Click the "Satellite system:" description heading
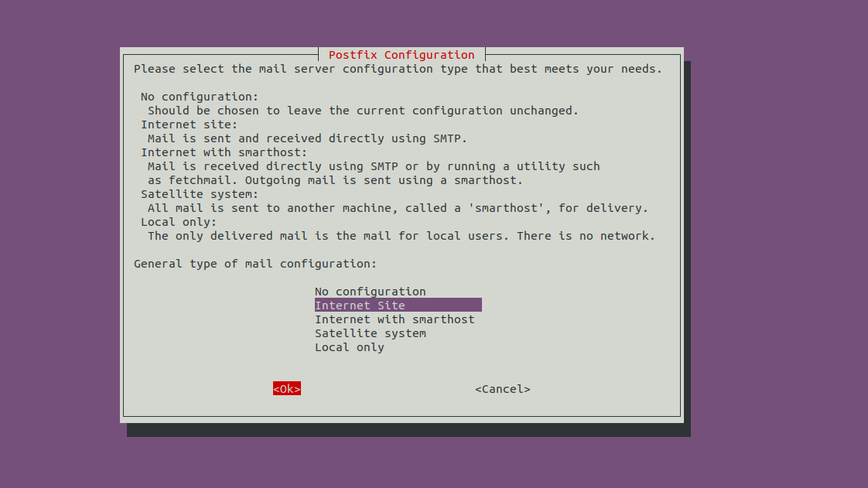This screenshot has height=488, width=868. [x=200, y=194]
